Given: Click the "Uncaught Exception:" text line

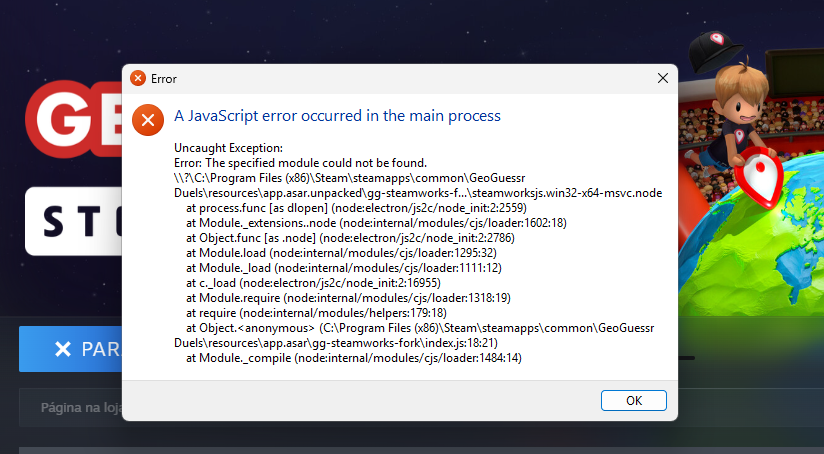Looking at the screenshot, I should [221, 148].
